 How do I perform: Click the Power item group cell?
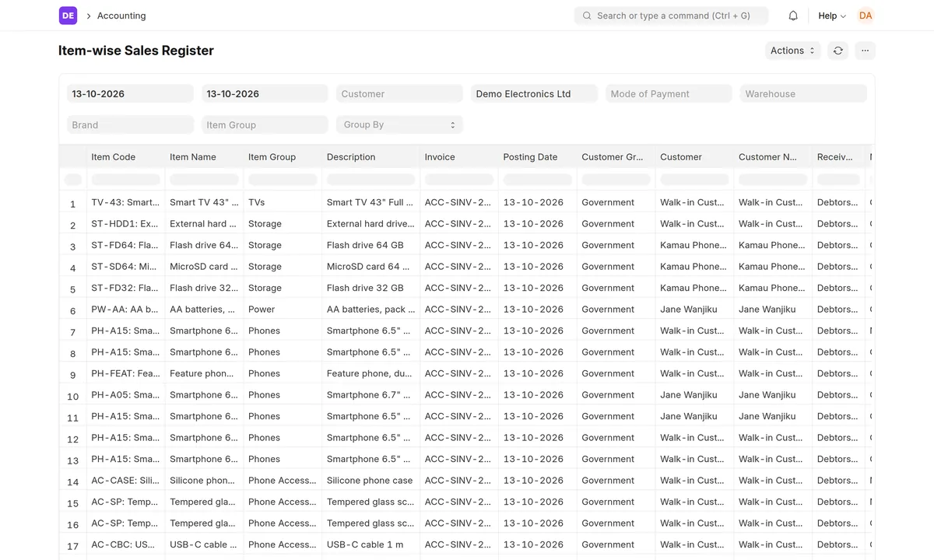pos(283,309)
